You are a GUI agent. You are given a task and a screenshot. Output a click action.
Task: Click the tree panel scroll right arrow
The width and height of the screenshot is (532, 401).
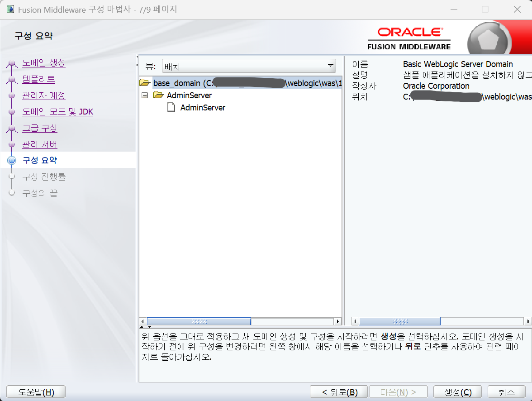pos(337,321)
